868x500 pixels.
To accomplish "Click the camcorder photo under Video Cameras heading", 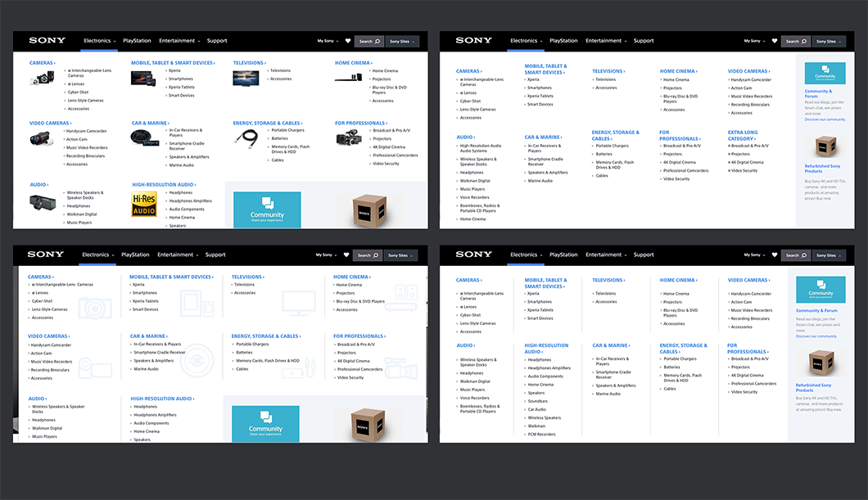I will [42, 138].
